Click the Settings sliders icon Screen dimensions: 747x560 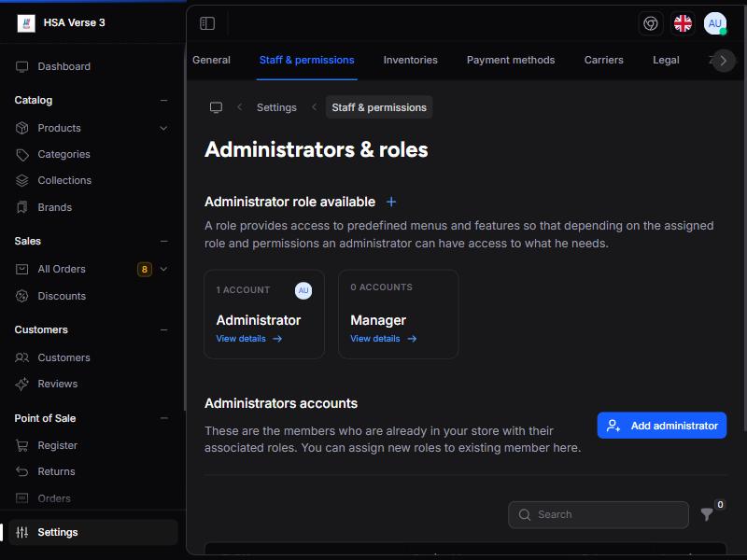click(21, 532)
